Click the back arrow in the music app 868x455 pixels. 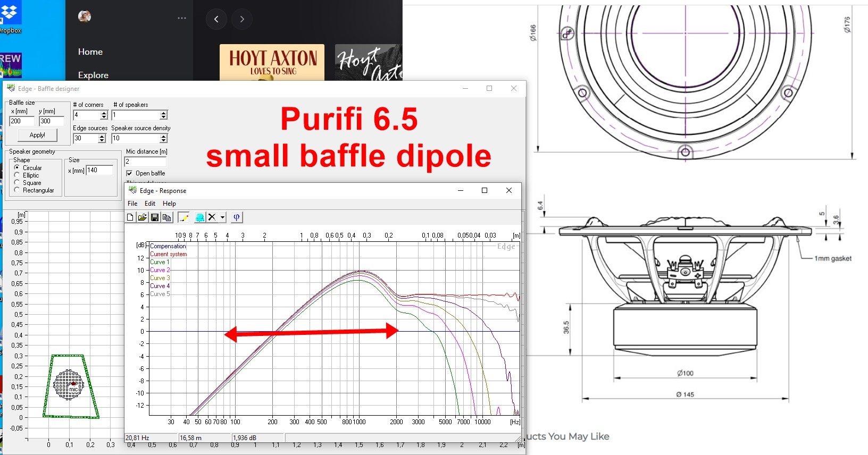point(216,19)
